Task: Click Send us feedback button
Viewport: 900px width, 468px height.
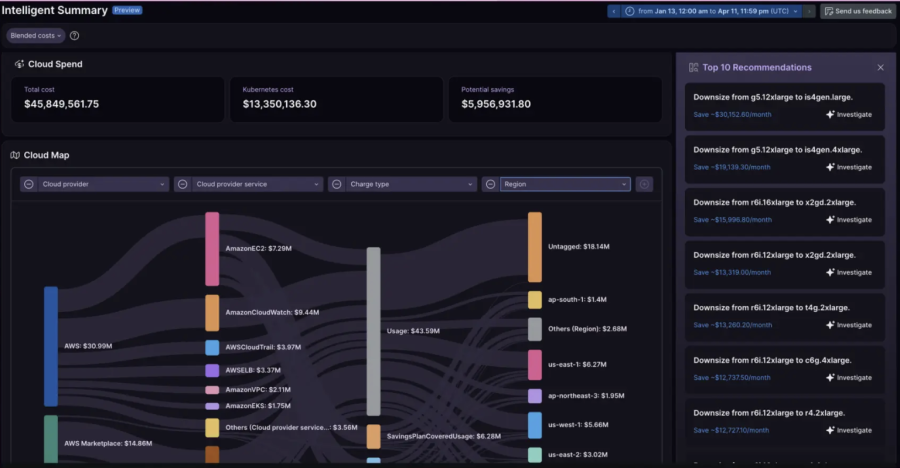Action: tap(858, 11)
